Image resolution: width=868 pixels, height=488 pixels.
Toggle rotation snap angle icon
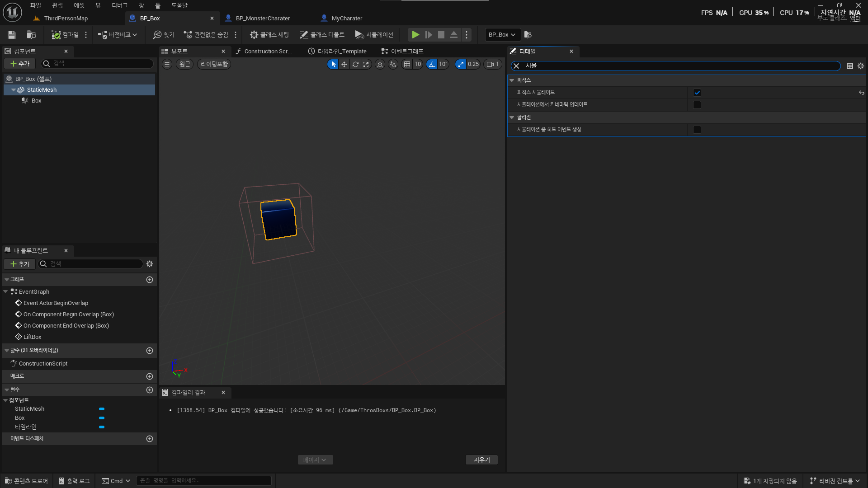point(432,64)
